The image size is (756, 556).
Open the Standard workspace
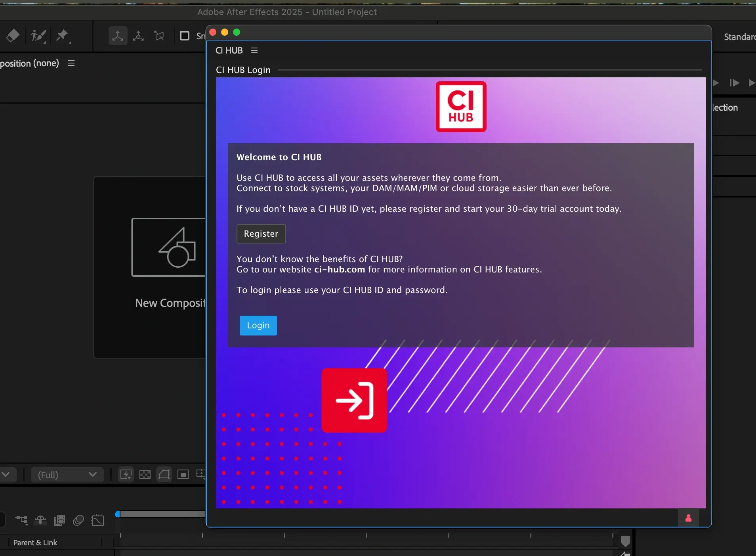click(739, 37)
